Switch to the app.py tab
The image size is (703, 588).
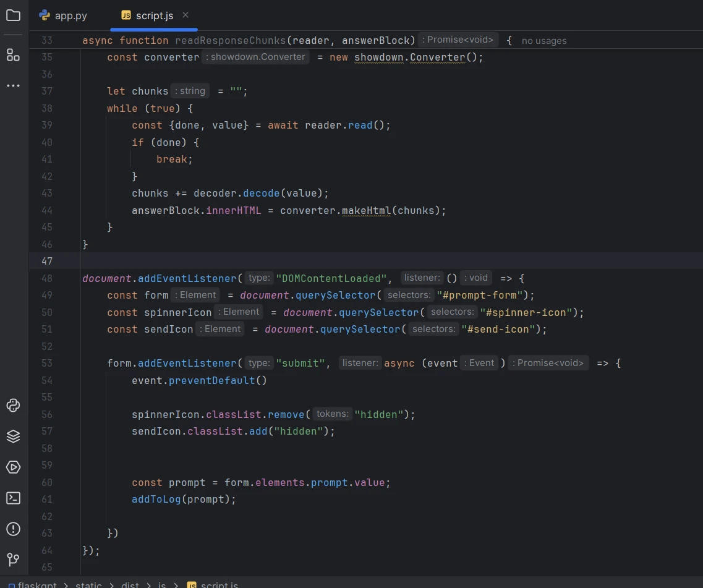coord(62,15)
